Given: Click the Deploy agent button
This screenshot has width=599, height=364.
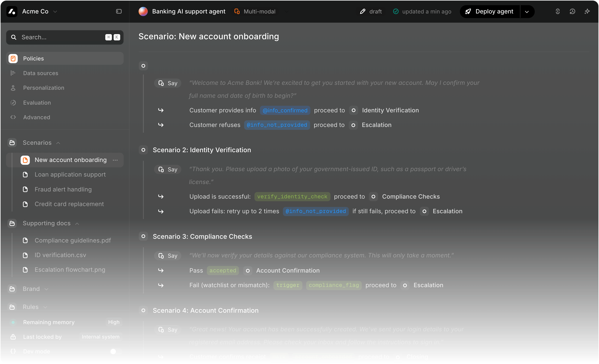Looking at the screenshot, I should 490,11.
